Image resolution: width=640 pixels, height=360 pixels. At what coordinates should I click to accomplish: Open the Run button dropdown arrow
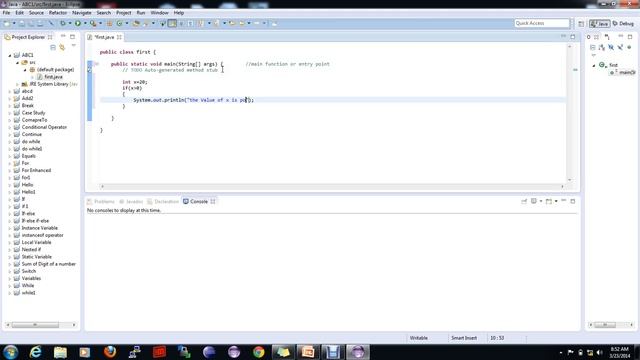(85, 23)
